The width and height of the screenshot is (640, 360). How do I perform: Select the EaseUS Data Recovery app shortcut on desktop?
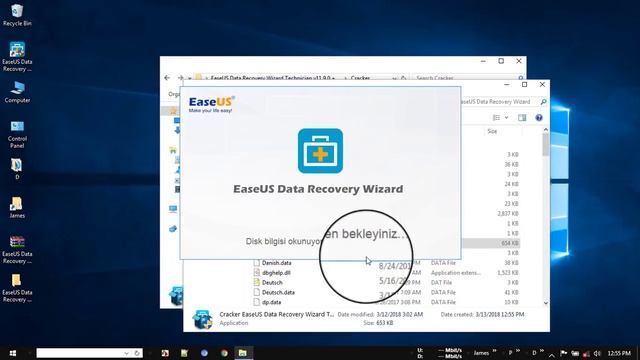(x=17, y=57)
